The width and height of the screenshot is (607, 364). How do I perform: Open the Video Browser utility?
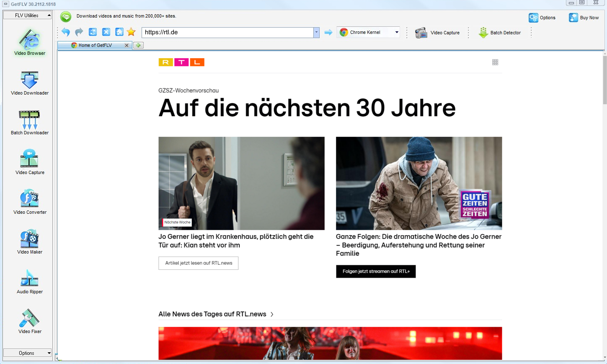pos(30,42)
